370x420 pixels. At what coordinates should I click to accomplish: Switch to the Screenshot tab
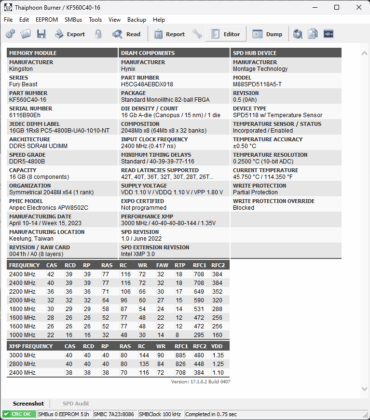28,403
